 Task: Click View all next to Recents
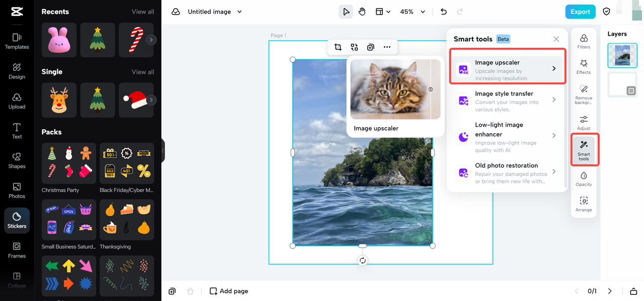[x=143, y=12]
